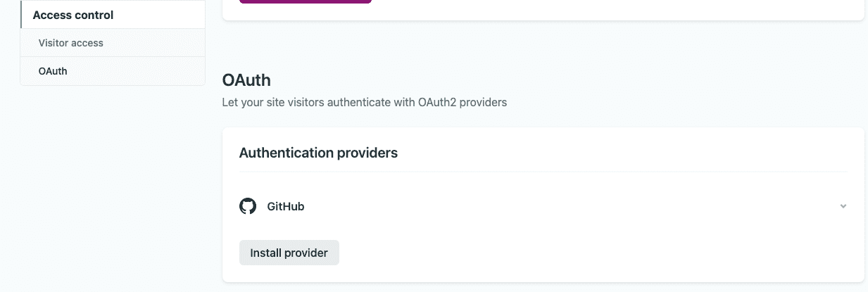Image resolution: width=868 pixels, height=292 pixels.
Task: Select the Access control sidebar section
Action: (x=73, y=15)
